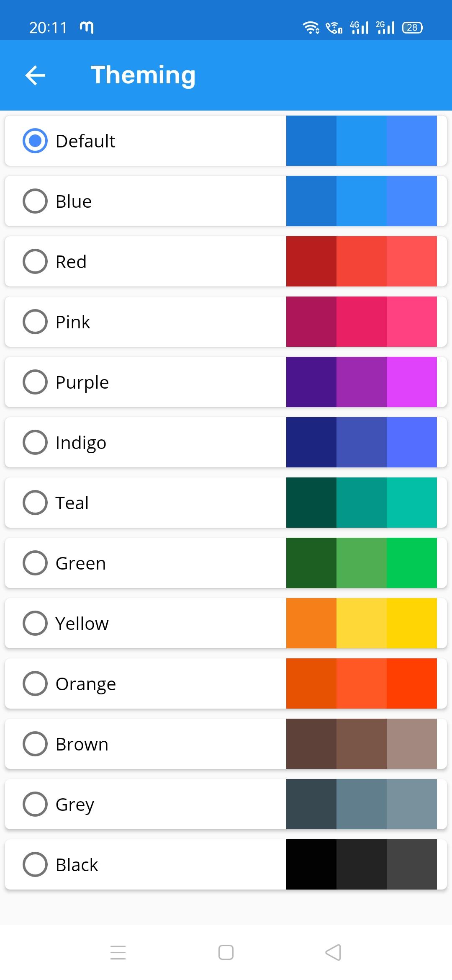Screen dimensions: 452x980
Task: Tap the Yellow color swatch strip
Action: [x=362, y=623]
